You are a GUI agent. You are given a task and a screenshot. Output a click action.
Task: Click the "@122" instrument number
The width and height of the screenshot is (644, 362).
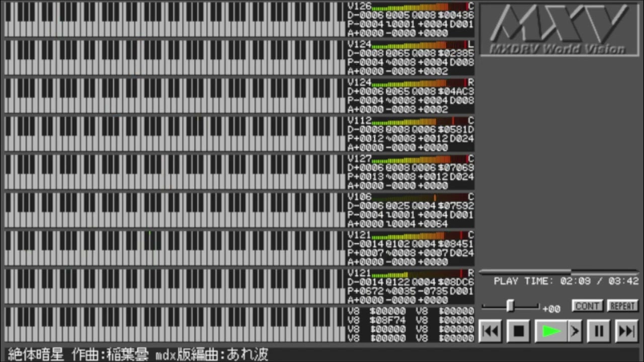click(397, 283)
